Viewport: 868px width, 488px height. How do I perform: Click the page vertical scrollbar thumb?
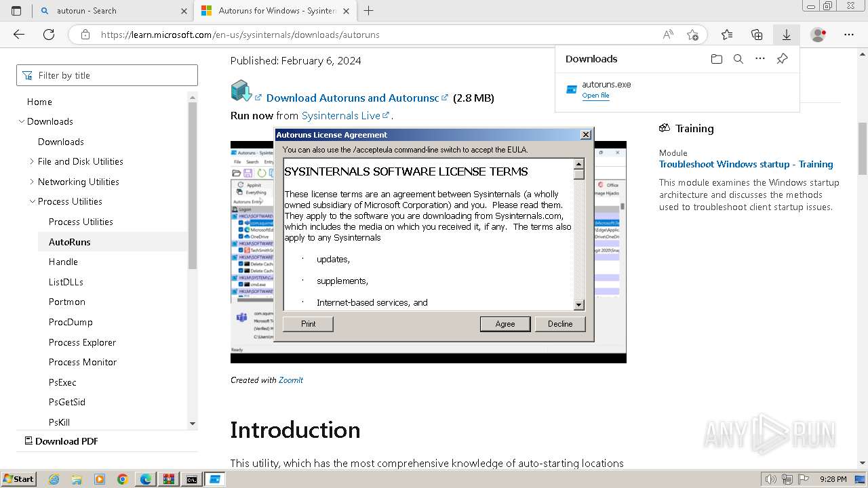click(863, 148)
